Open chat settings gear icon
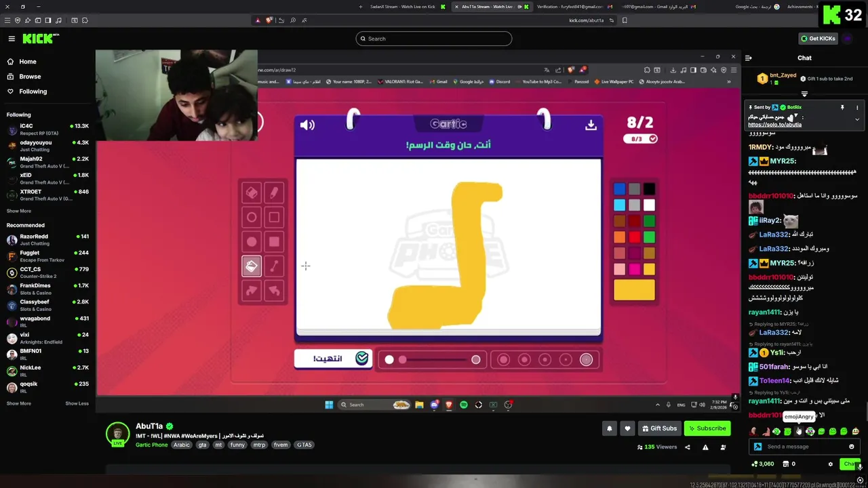 [830, 464]
